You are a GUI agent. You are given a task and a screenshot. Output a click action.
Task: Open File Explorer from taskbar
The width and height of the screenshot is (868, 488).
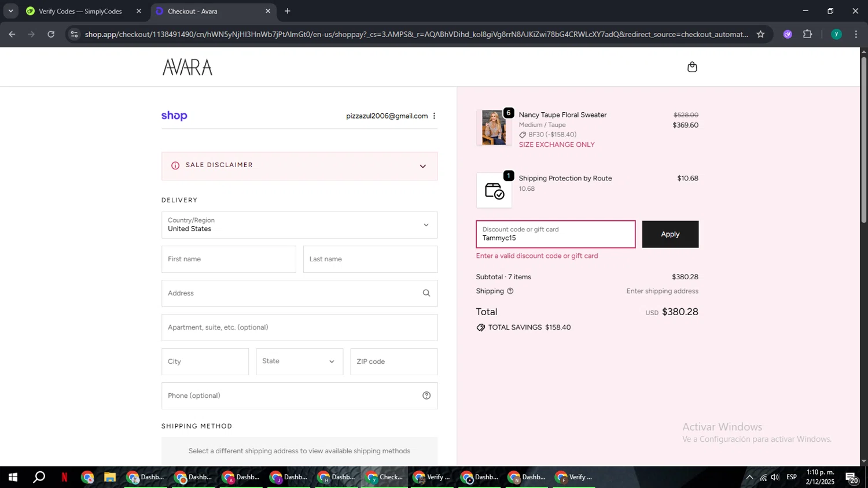110,477
